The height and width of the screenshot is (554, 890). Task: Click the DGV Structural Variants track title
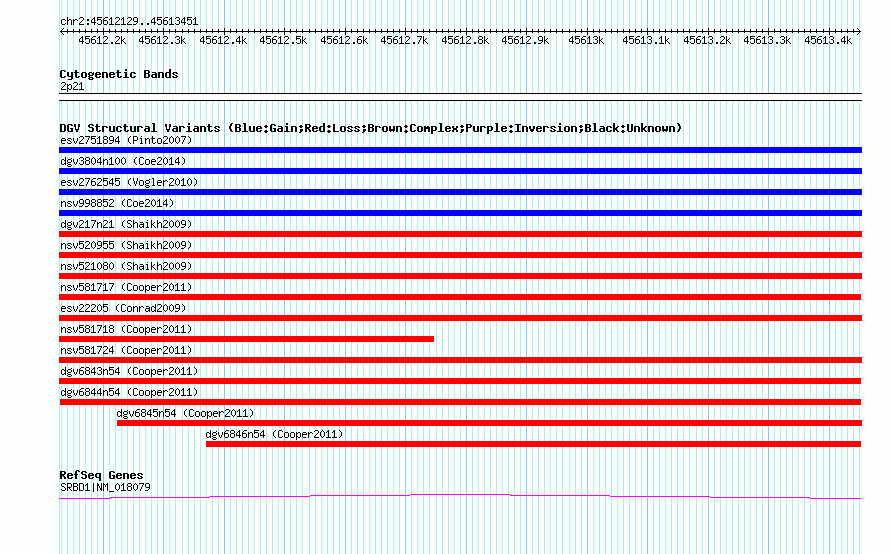[x=371, y=128]
